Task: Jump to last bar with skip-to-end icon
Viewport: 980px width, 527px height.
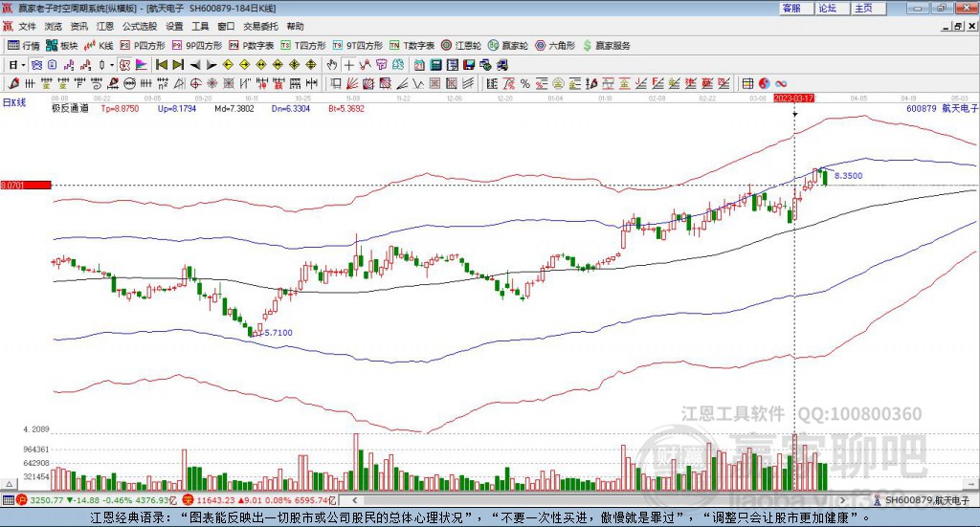Action: [178, 65]
